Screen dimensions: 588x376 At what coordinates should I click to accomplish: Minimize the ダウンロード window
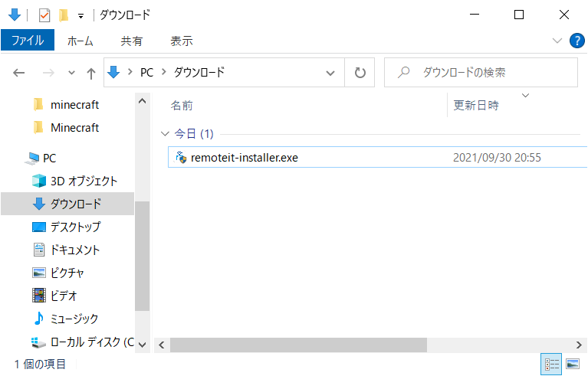[475, 15]
